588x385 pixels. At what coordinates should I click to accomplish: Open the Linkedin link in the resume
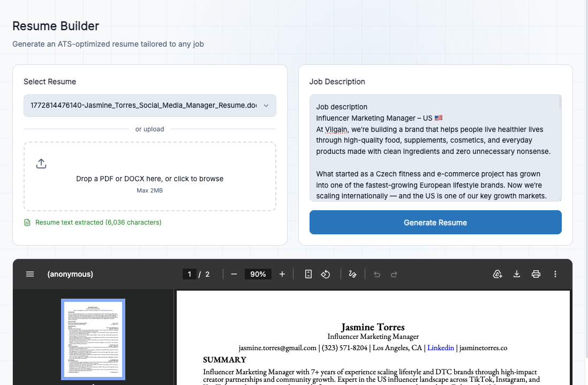click(440, 347)
